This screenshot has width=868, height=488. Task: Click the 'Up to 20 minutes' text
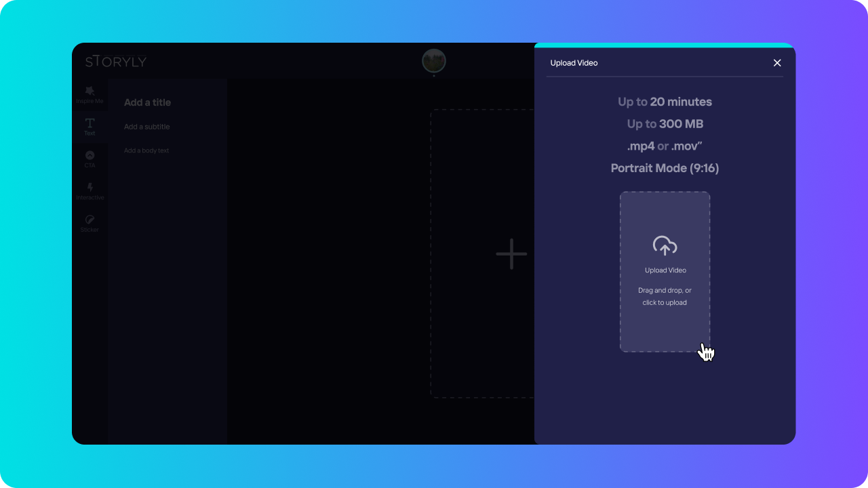pyautogui.click(x=665, y=102)
